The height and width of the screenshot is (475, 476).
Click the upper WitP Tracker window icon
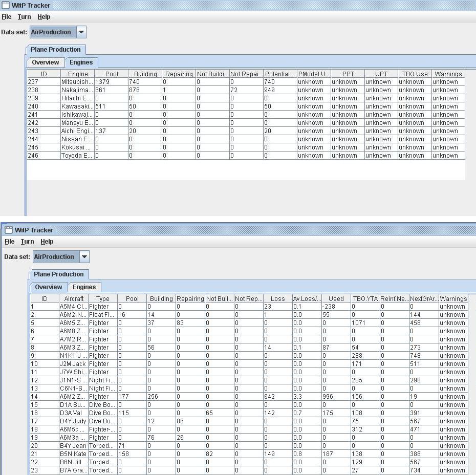[6, 5]
